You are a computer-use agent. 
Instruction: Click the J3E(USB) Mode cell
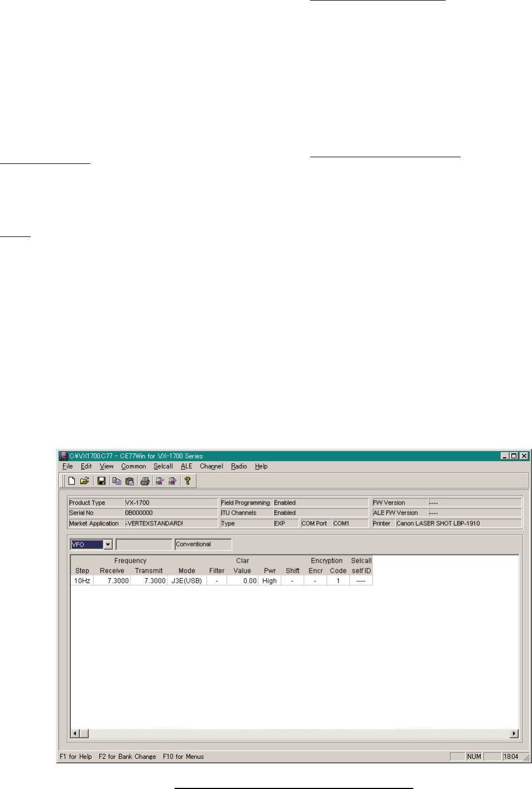pos(187,580)
